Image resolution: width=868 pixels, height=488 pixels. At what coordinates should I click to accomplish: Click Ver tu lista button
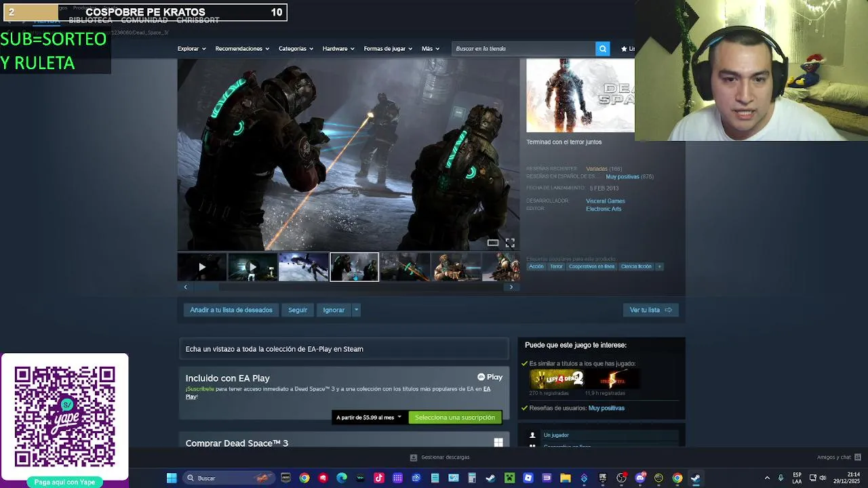pos(651,310)
